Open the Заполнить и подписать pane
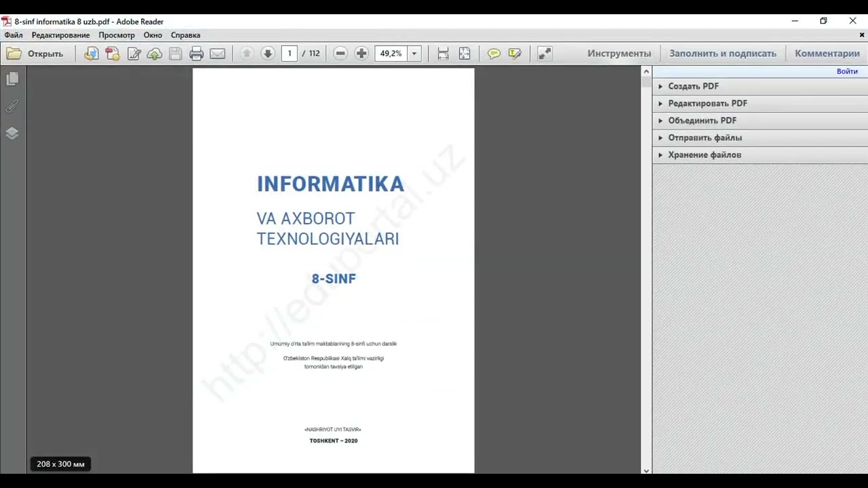The width and height of the screenshot is (868, 488). (x=723, y=54)
